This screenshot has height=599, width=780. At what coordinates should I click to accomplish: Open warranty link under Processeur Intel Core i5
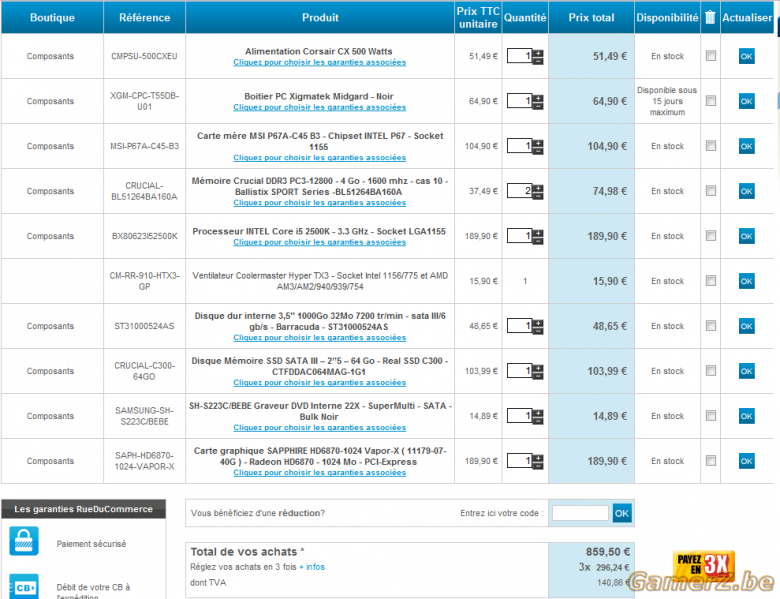pos(319,242)
